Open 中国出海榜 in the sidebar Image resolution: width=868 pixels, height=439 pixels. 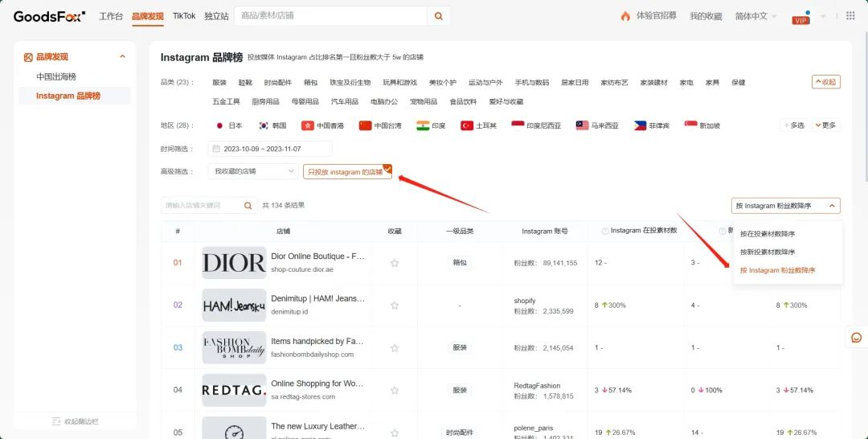click(x=56, y=76)
